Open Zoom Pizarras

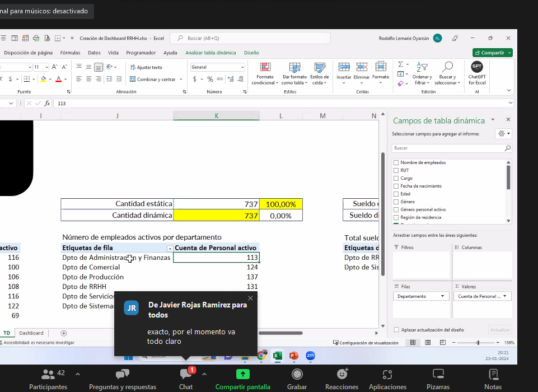tap(438, 379)
